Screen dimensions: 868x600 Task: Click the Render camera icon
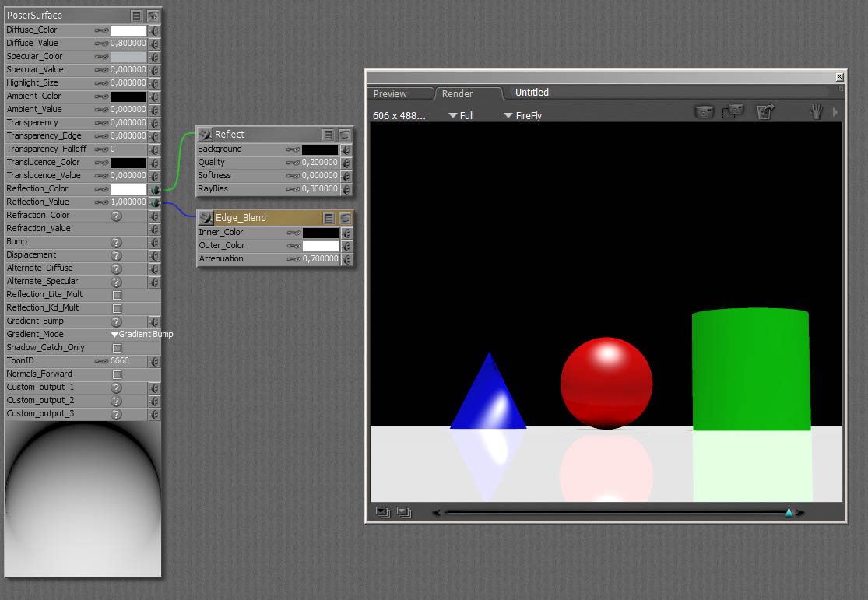(704, 112)
